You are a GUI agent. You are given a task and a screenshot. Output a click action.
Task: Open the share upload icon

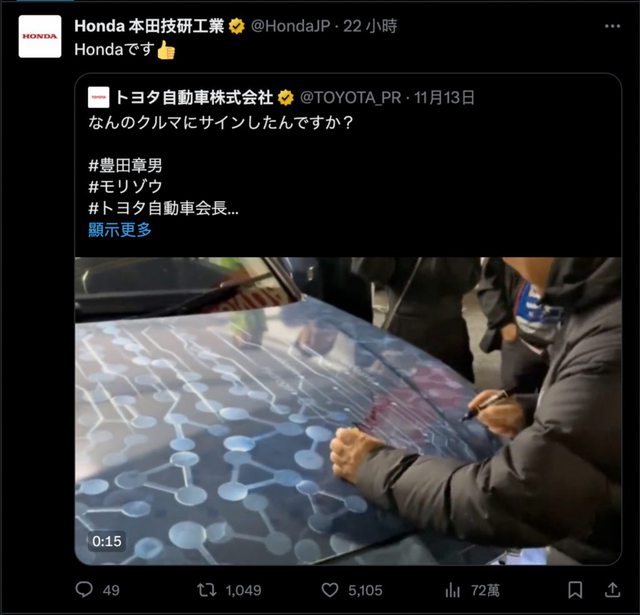pos(612,590)
